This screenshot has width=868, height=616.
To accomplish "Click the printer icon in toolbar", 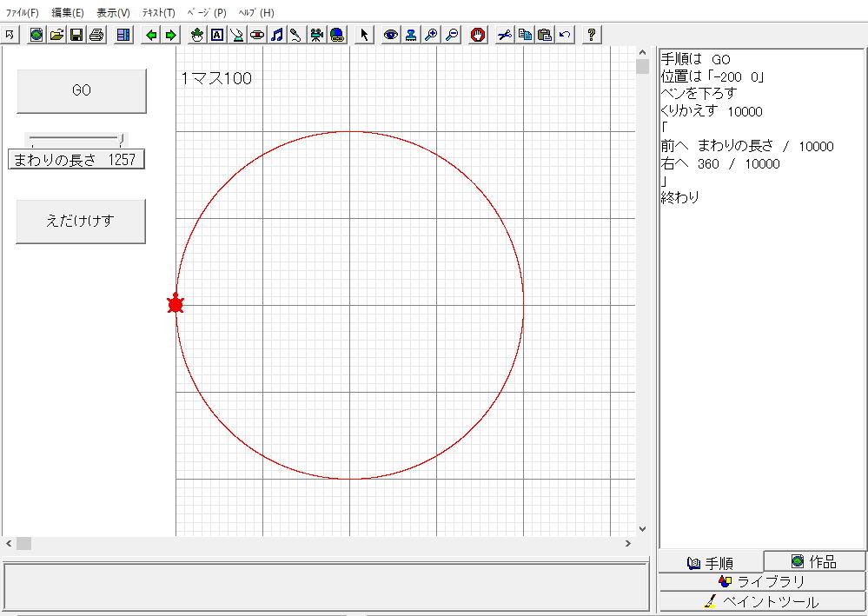I will click(x=96, y=35).
